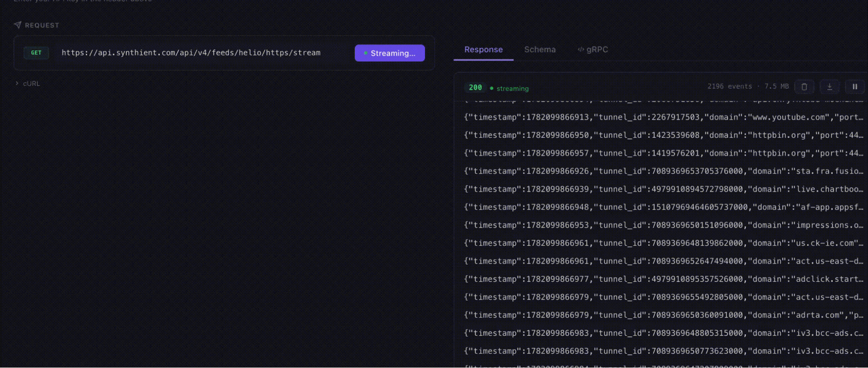Select act.us-east-d row with tunnel_id 7089369652647494000
The width and height of the screenshot is (868, 368).
[x=663, y=261]
